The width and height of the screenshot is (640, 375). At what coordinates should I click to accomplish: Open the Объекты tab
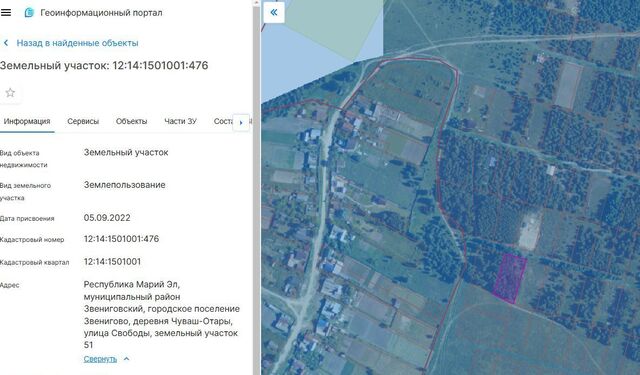(x=131, y=121)
